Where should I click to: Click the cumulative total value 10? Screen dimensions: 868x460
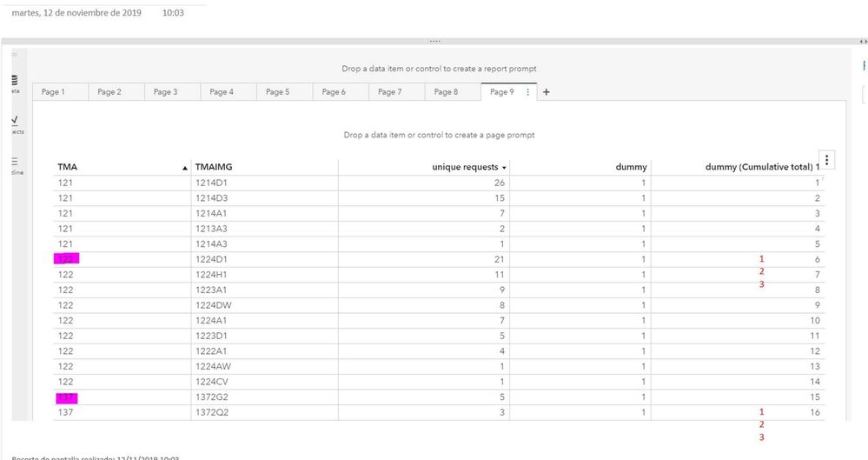pos(815,320)
